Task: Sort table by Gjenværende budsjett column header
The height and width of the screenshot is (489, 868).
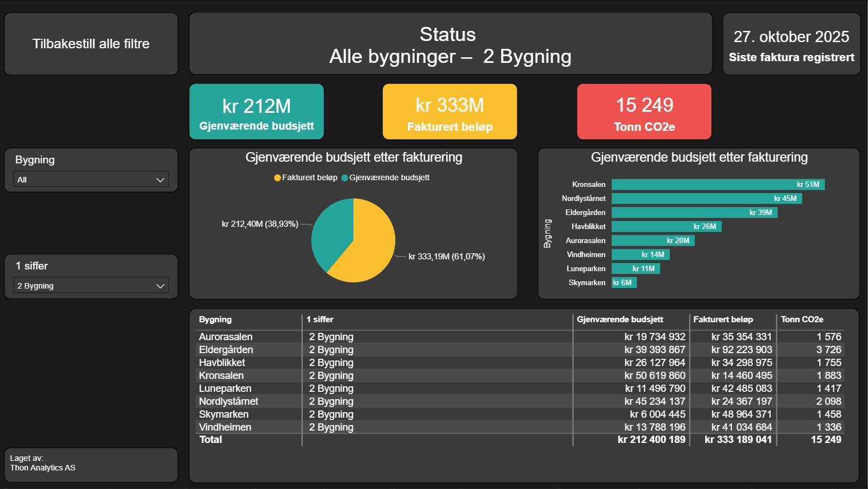Action: [x=620, y=319]
